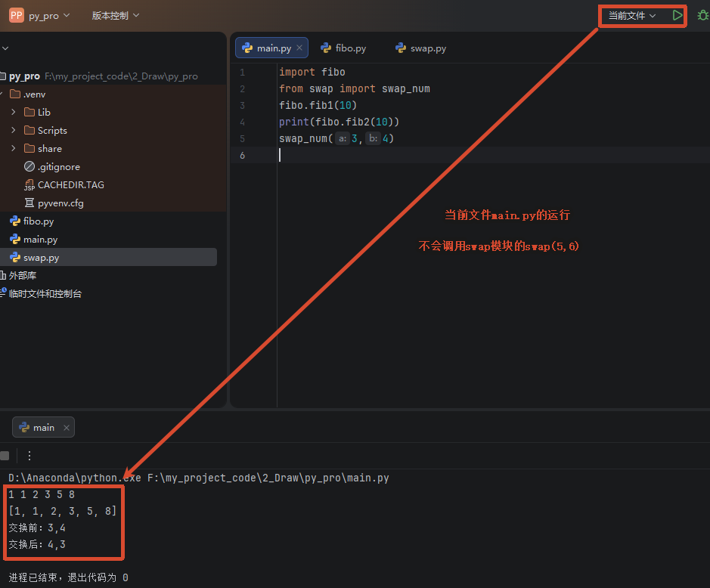Click '进程已结束，退出代码为 0' message
710x588 pixels.
point(68,577)
